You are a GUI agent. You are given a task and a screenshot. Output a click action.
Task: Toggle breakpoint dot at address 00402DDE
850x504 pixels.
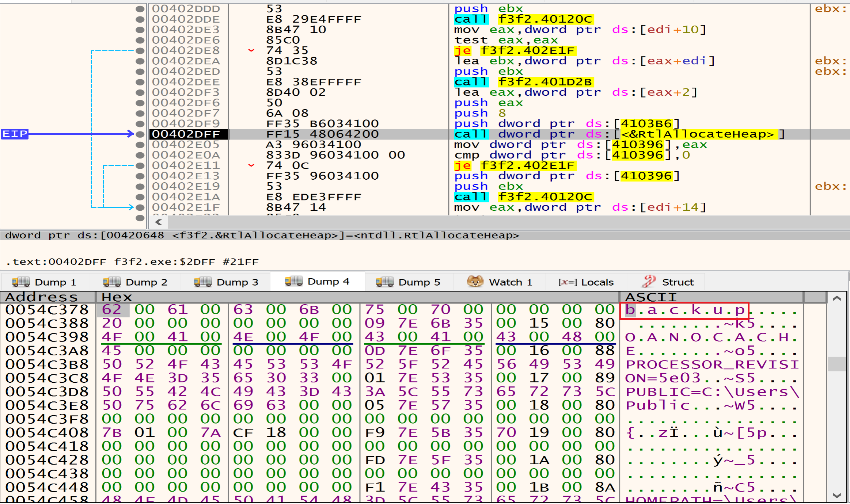coord(140,19)
